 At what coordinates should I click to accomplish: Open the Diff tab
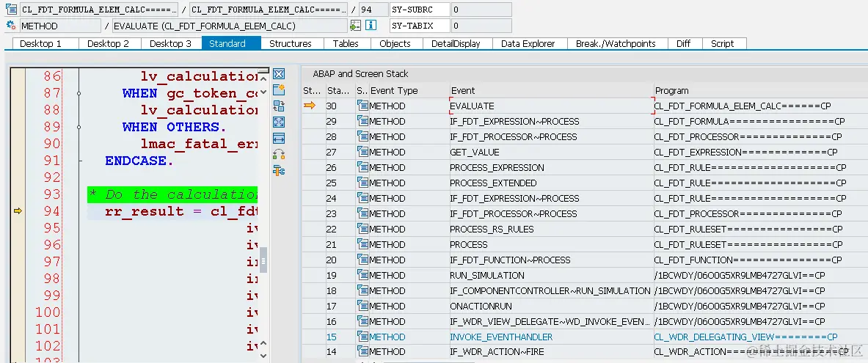pyautogui.click(x=683, y=44)
